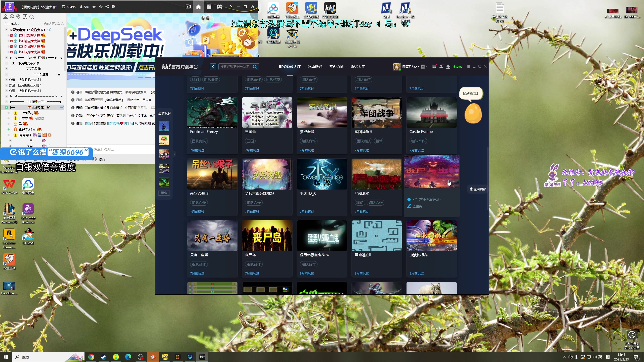Click the YY chat bubble icon above channel list
The width and height of the screenshot is (644, 362).
pos(12,17)
